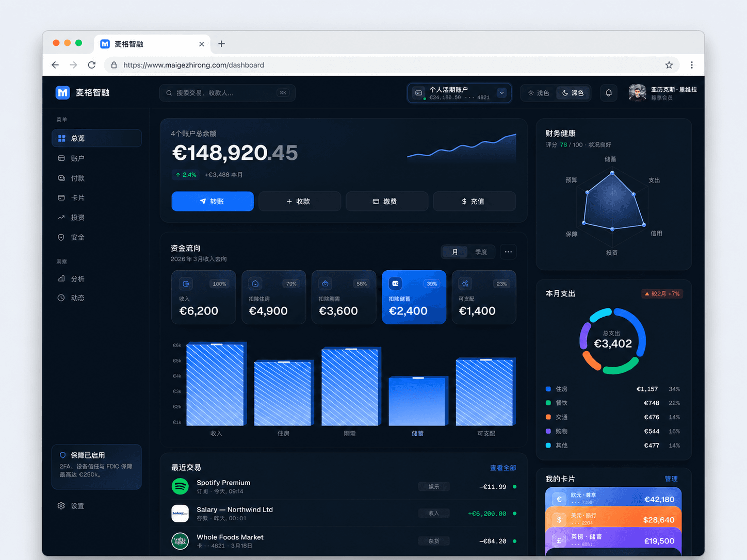
Task: Click the 动态 clock icon in sidebar
Action: 61,298
